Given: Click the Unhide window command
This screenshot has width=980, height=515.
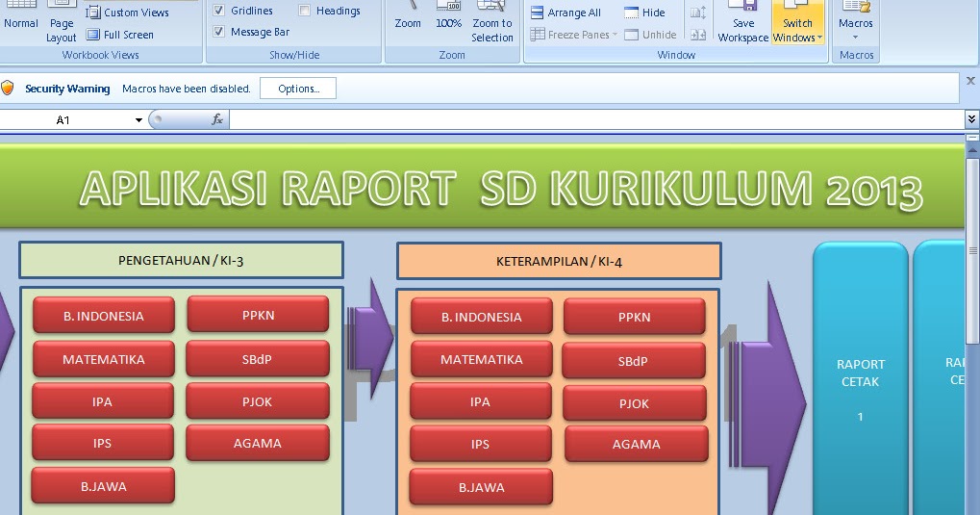Looking at the screenshot, I should coord(651,35).
